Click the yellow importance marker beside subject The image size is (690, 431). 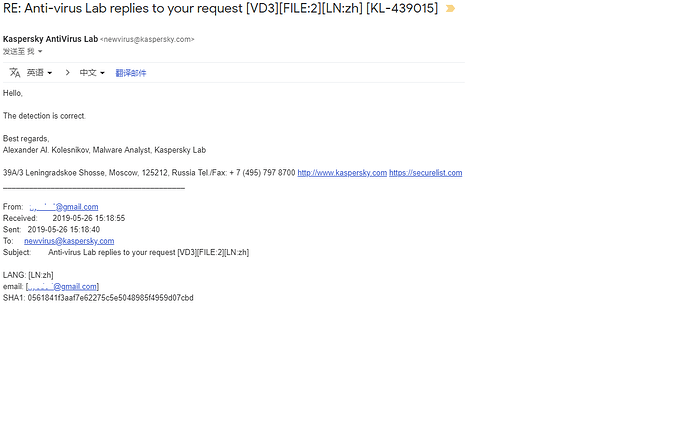coord(450,9)
